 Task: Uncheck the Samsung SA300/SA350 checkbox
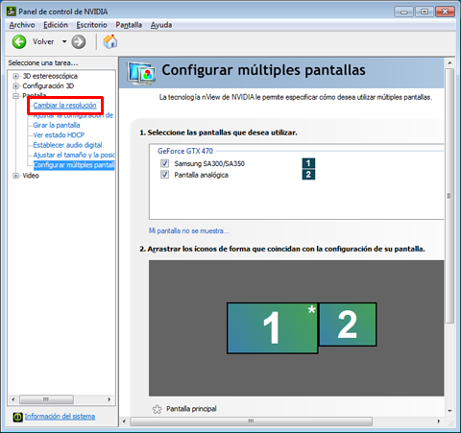tap(164, 163)
